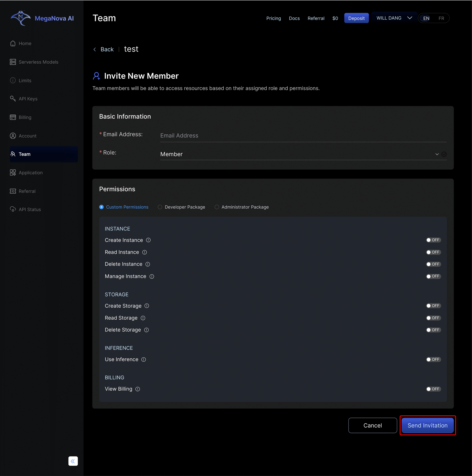Go to the Docs link in header

[294, 18]
